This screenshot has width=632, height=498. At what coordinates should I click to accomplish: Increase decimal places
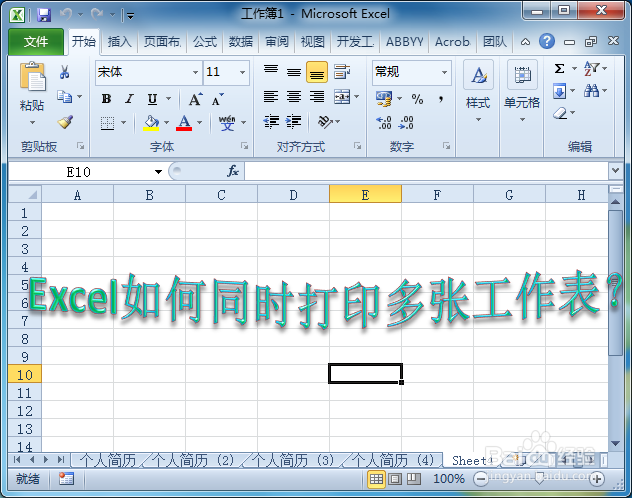pos(384,122)
